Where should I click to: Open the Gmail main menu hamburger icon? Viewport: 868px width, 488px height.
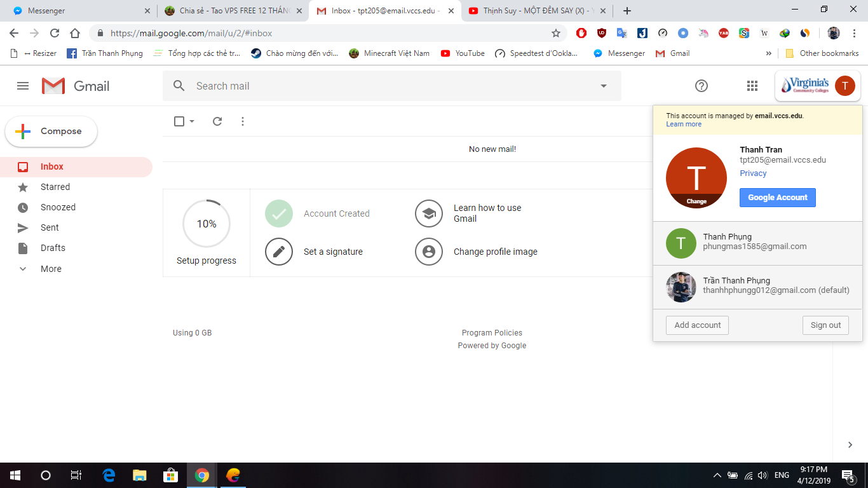click(23, 86)
